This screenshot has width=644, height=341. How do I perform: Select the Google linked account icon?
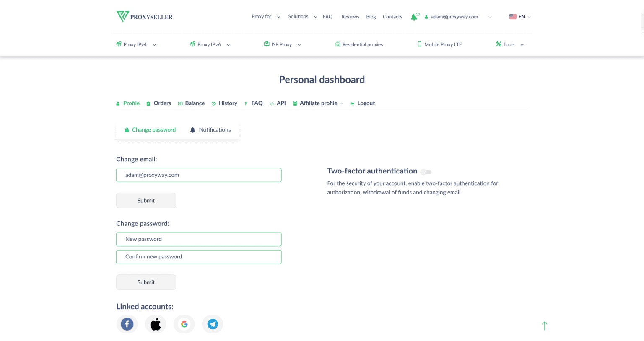[184, 324]
